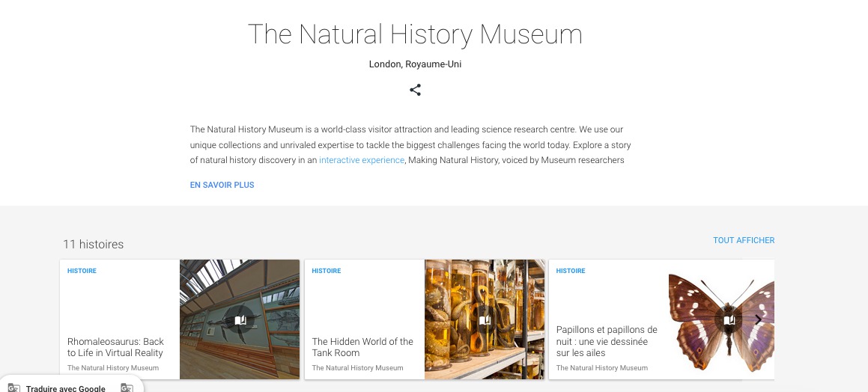The width and height of the screenshot is (868, 392).
Task: Open the interactive experience link
Action: coord(362,160)
